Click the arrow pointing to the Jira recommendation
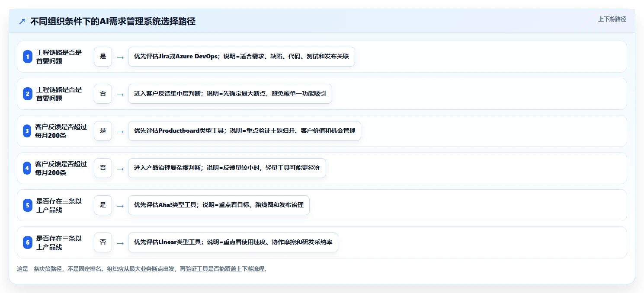Image resolution: width=644 pixels, height=293 pixels. click(x=120, y=57)
